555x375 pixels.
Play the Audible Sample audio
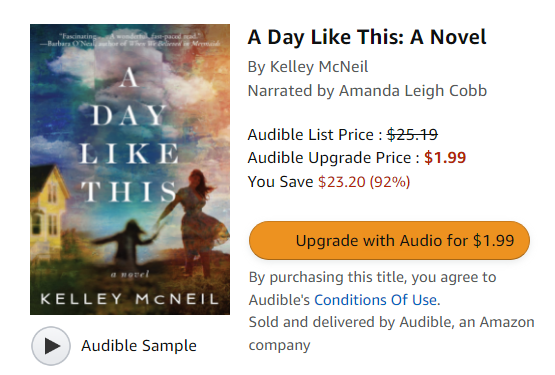pyautogui.click(x=51, y=346)
